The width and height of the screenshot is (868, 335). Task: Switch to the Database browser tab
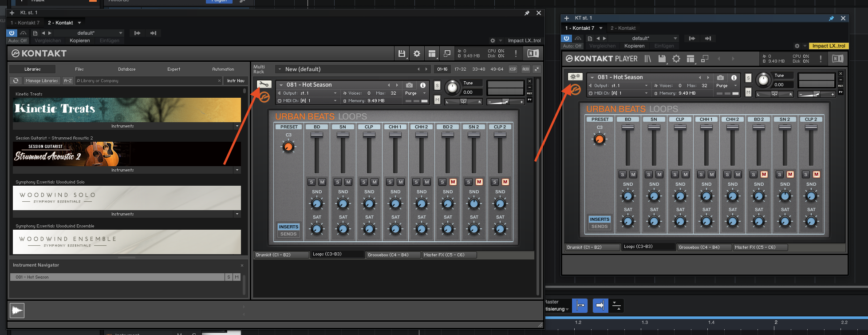tap(127, 69)
